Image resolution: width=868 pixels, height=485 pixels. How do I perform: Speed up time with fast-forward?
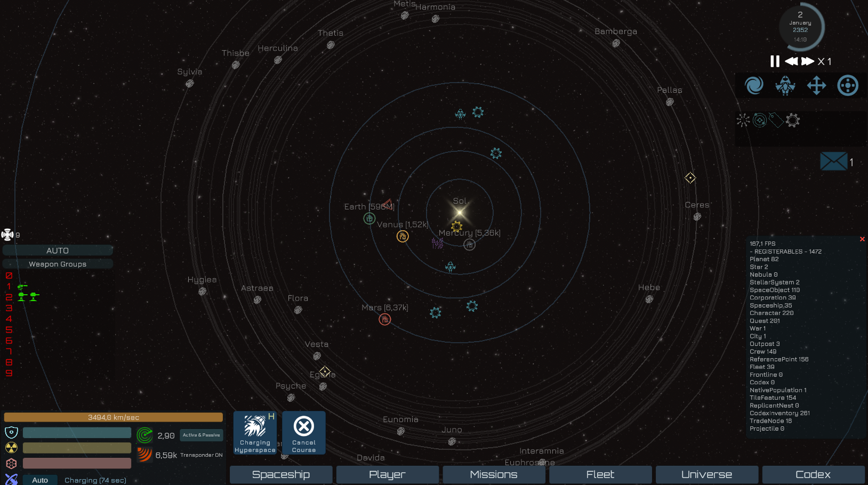pyautogui.click(x=808, y=61)
